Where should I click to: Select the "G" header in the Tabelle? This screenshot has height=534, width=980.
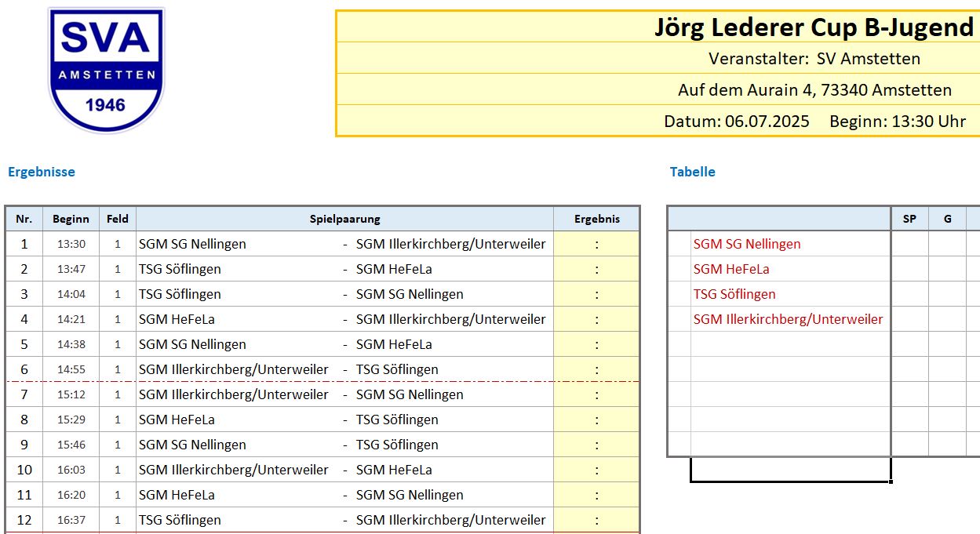pos(947,219)
